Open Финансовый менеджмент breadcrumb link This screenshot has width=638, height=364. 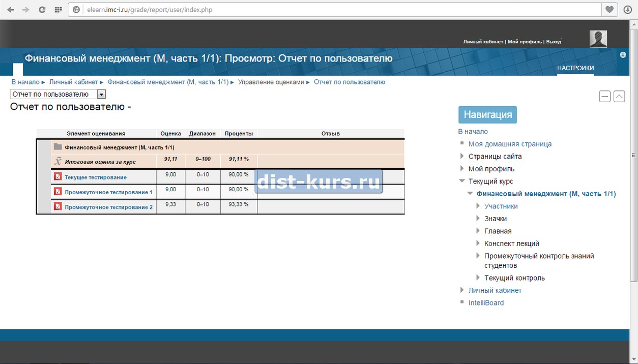[168, 82]
